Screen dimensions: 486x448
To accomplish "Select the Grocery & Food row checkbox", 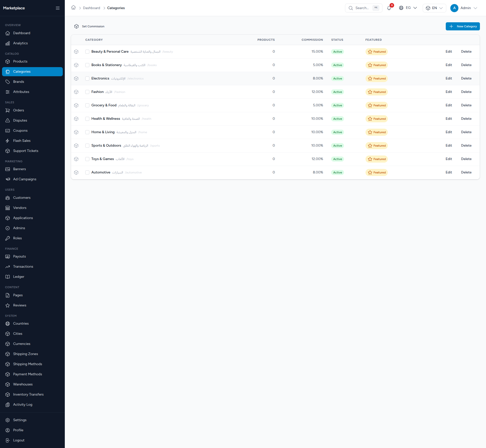I will coord(87,105).
